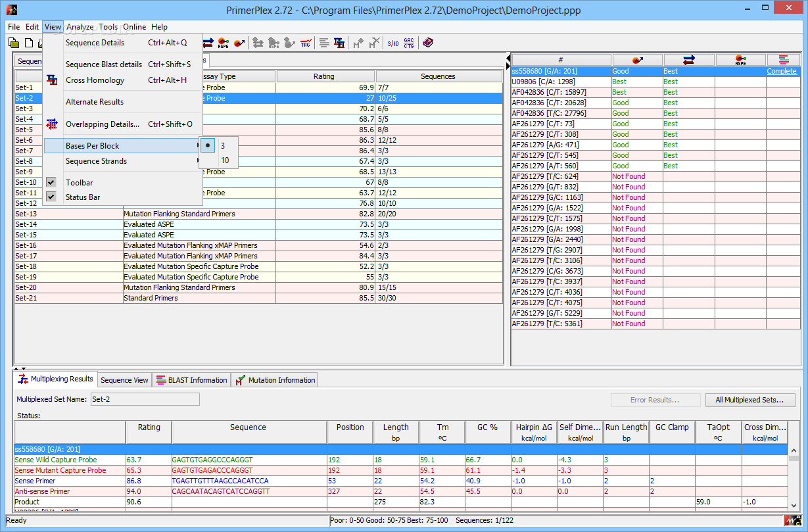Click the multiplex lines icon column header
This screenshot has height=532, width=808.
782,60
